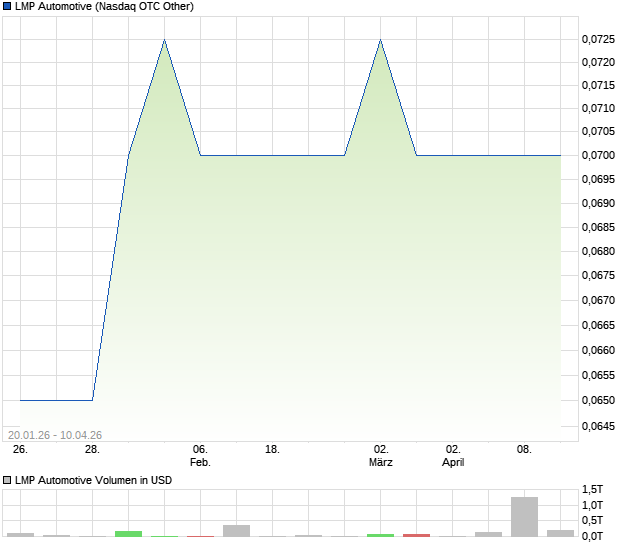Click the 18. date axis label
620x546 pixels.
(x=272, y=450)
